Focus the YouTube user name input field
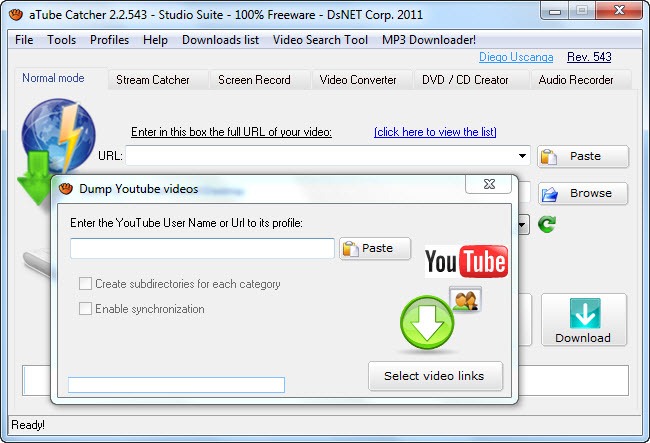This screenshot has height=443, width=650. click(x=202, y=248)
